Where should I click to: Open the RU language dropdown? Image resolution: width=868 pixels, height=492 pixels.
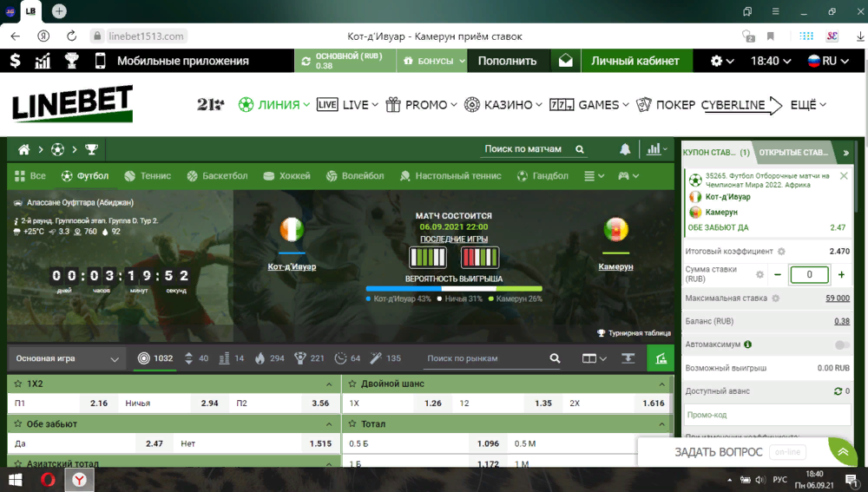828,61
